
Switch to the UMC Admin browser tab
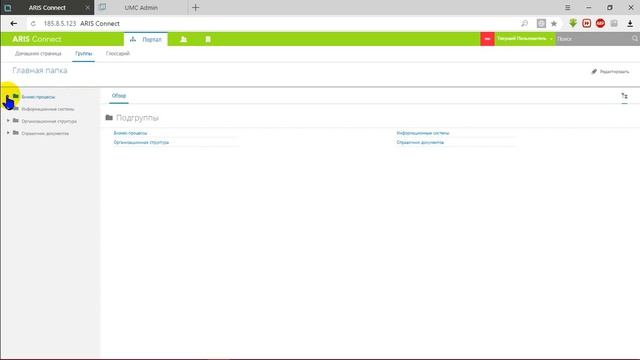click(141, 7)
